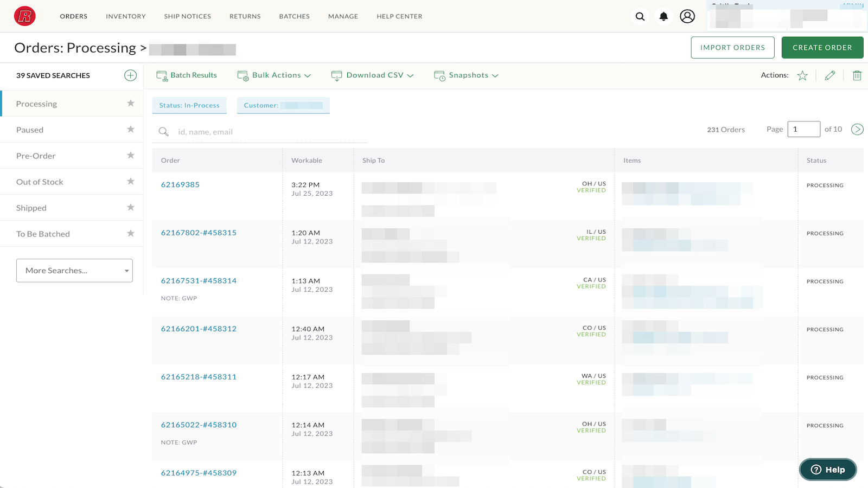
Task: Open order 62169385
Action: (x=180, y=184)
